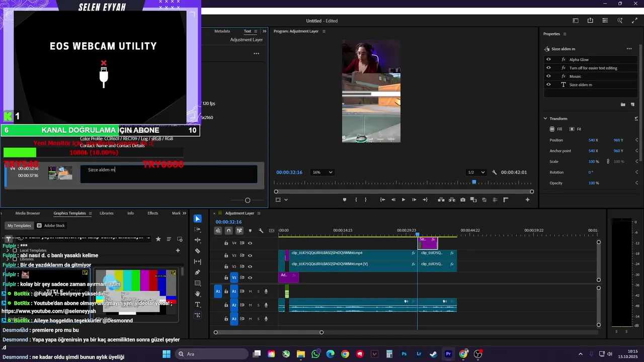The width and height of the screenshot is (644, 362).
Task: Step back one frame
Action: click(x=393, y=200)
